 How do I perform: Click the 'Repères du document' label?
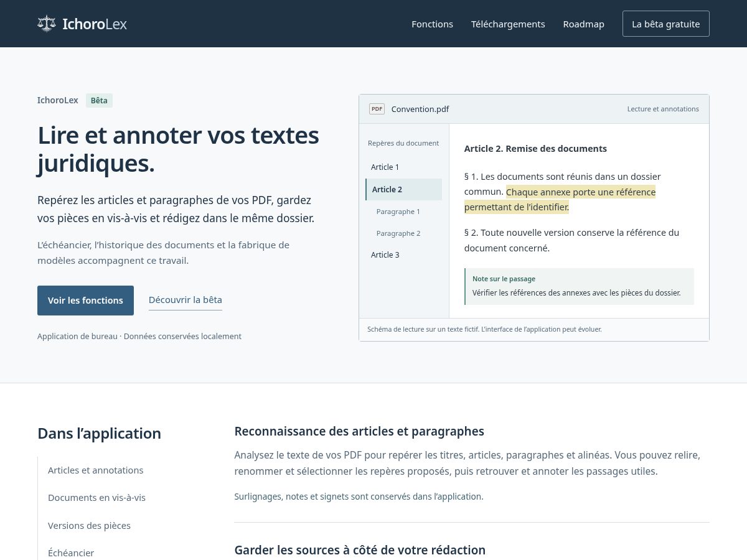[x=403, y=143]
